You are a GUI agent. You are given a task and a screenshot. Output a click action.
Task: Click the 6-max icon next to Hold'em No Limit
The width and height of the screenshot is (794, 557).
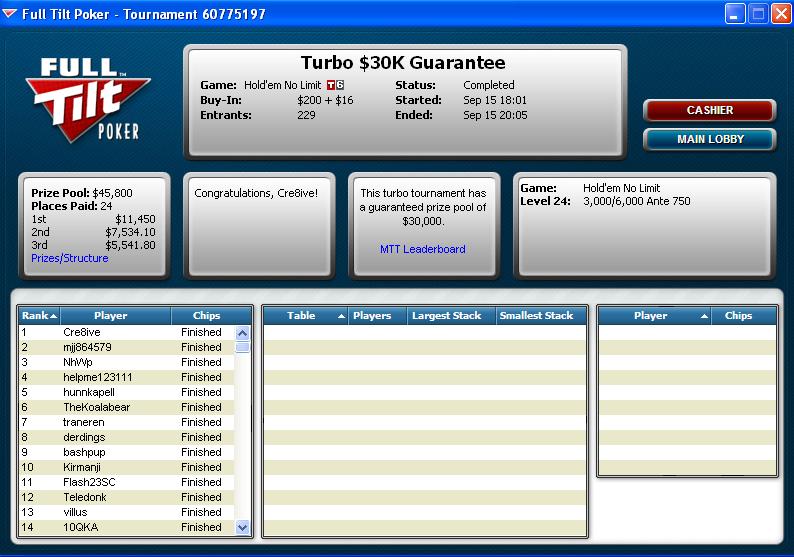pyautogui.click(x=340, y=85)
